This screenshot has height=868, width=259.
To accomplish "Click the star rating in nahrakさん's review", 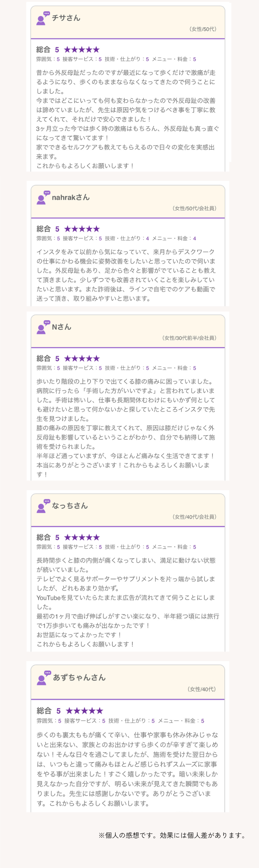I will pyautogui.click(x=82, y=229).
